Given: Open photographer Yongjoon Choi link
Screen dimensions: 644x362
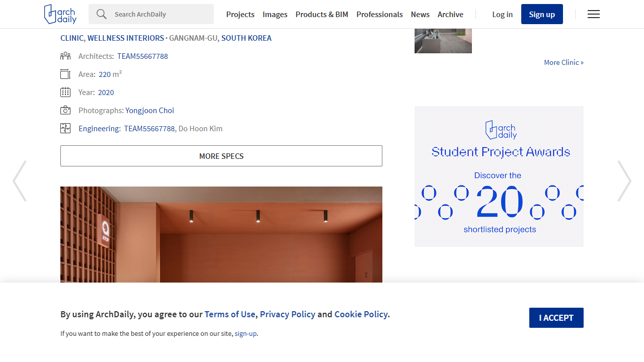Looking at the screenshot, I should coord(149,111).
